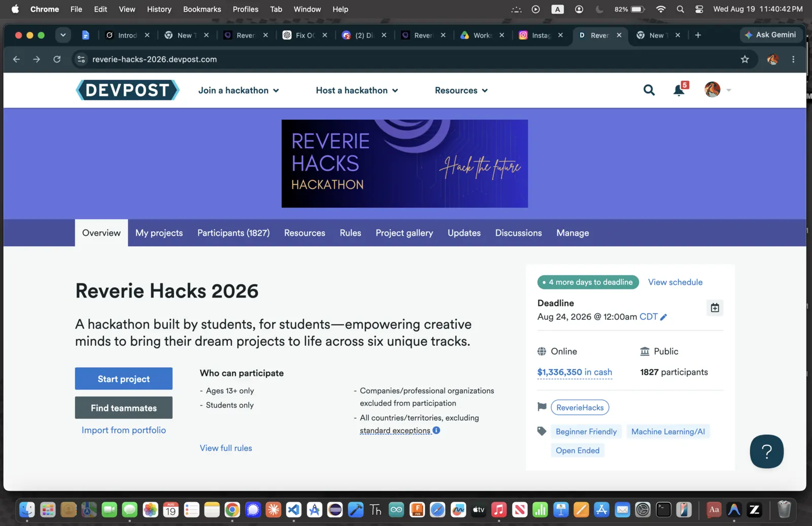Open the My projects tab

coord(159,233)
